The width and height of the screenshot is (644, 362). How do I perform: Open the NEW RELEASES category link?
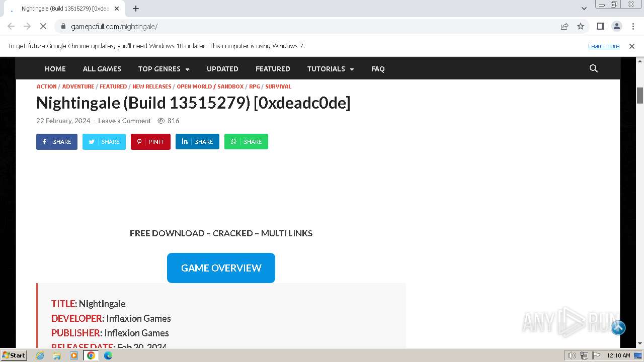(x=151, y=86)
